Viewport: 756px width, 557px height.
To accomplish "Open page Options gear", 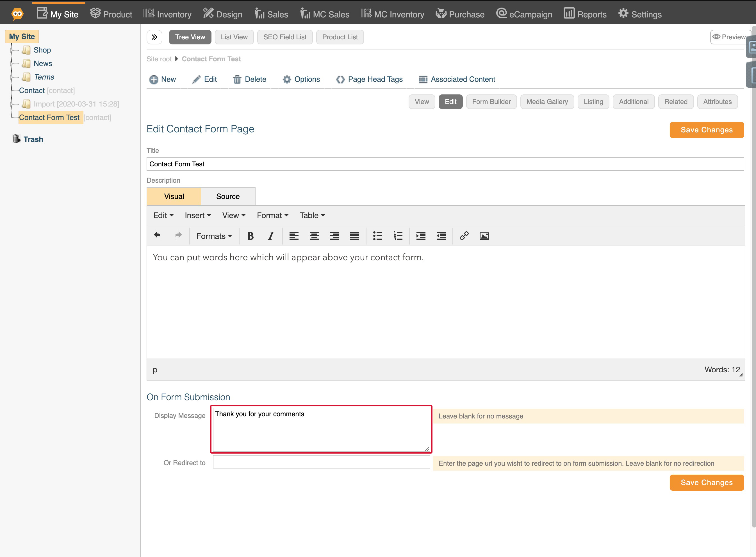I will click(301, 79).
